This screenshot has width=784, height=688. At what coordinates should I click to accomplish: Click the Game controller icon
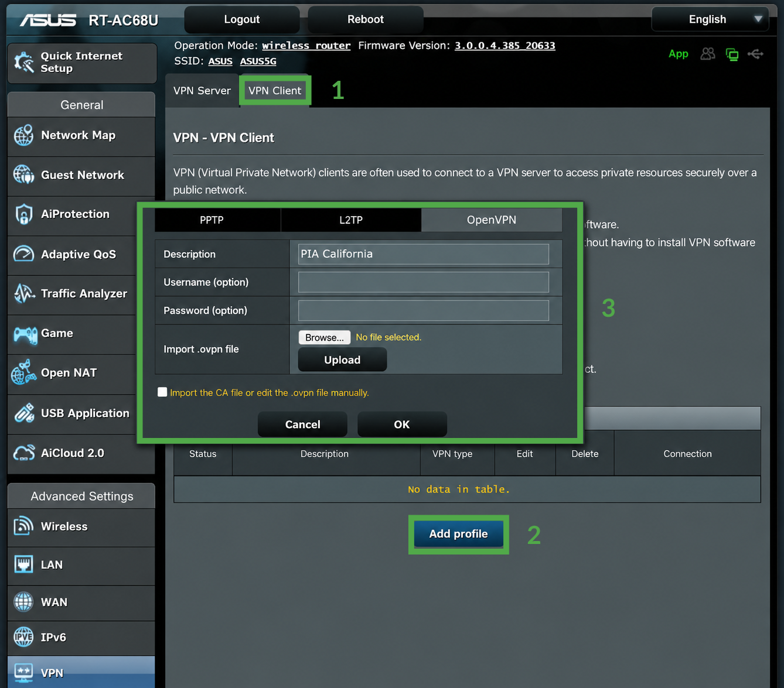pyautogui.click(x=25, y=334)
